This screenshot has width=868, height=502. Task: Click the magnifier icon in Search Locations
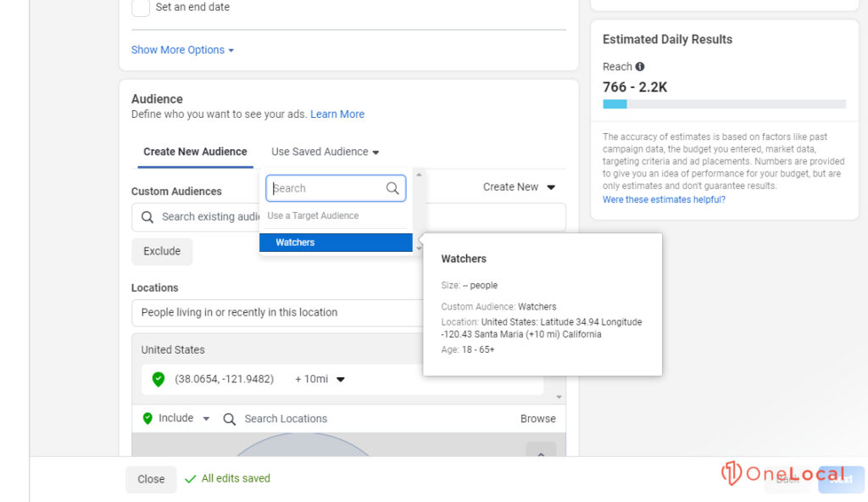[x=229, y=418]
